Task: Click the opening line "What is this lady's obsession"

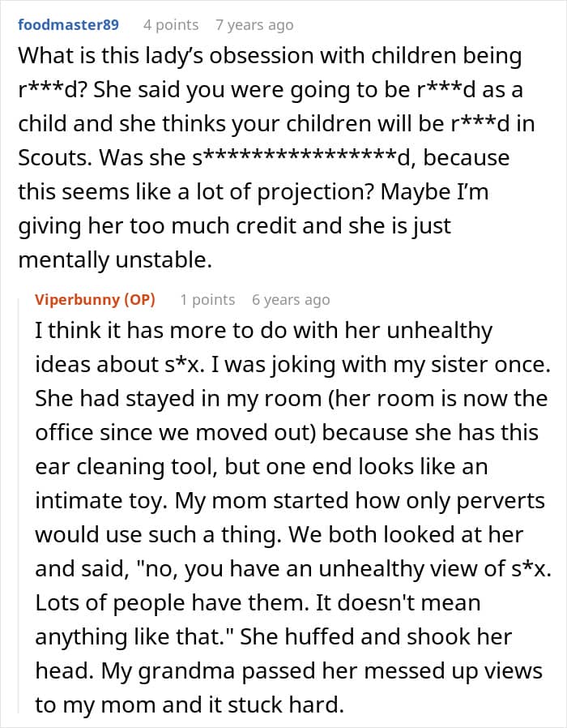Action: click(x=270, y=56)
